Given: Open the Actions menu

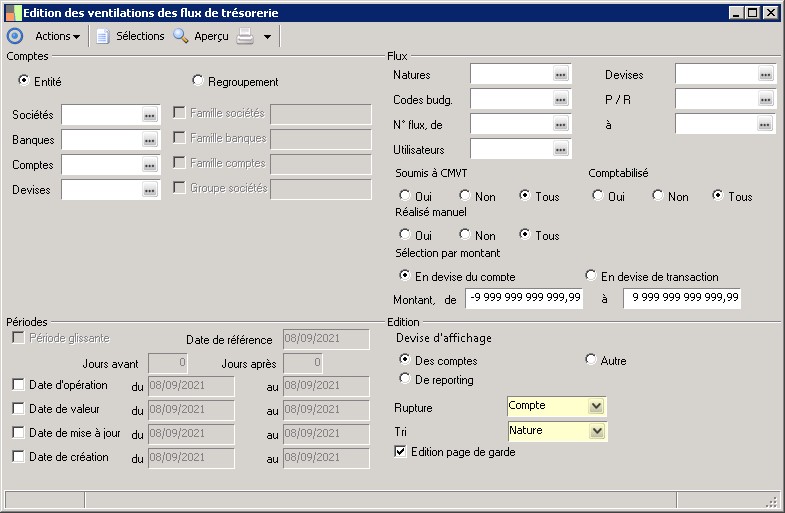Looking at the screenshot, I should point(57,36).
